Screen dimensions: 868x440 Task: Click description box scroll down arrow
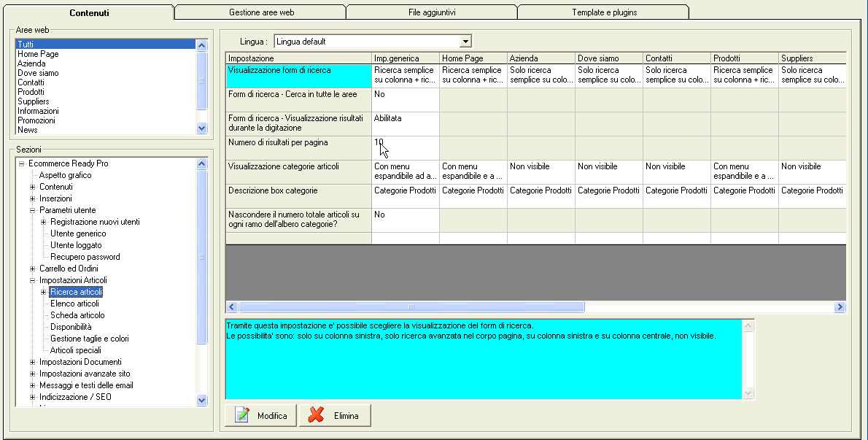(x=748, y=393)
